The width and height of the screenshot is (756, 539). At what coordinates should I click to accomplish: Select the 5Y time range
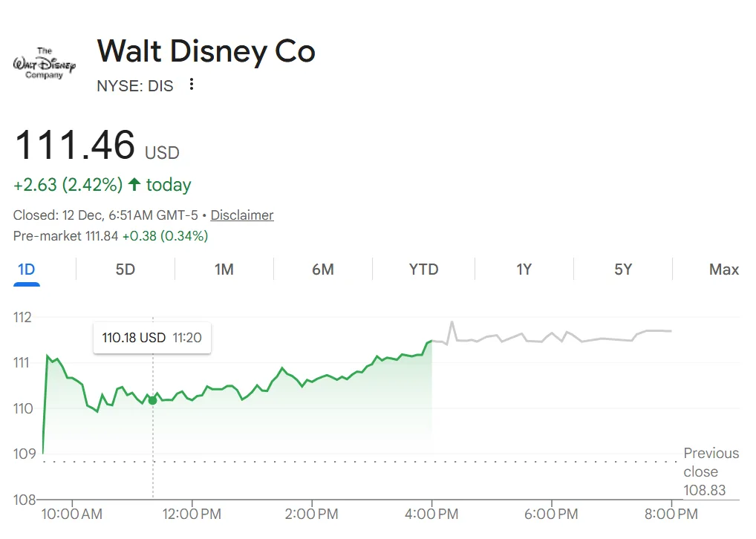[622, 269]
